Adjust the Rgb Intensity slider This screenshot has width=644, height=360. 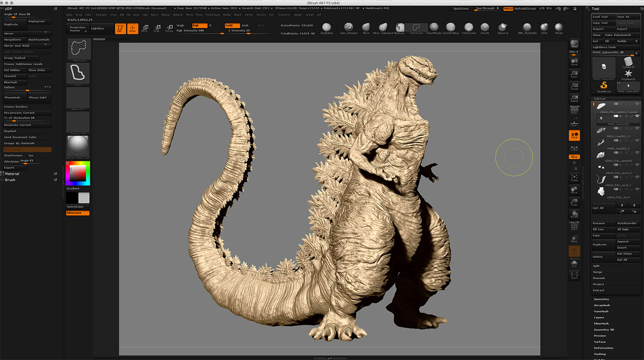200,31
